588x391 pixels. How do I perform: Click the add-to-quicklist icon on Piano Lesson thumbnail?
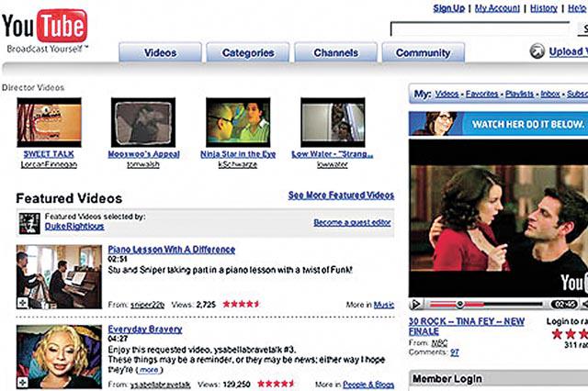pyautogui.click(x=22, y=303)
